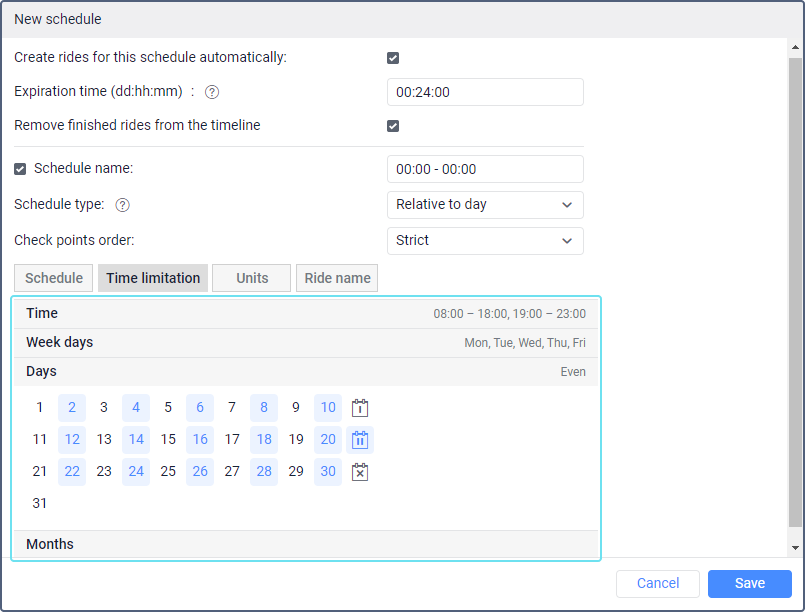Open the Check points order dropdown
This screenshot has width=805, height=612.
click(x=485, y=241)
